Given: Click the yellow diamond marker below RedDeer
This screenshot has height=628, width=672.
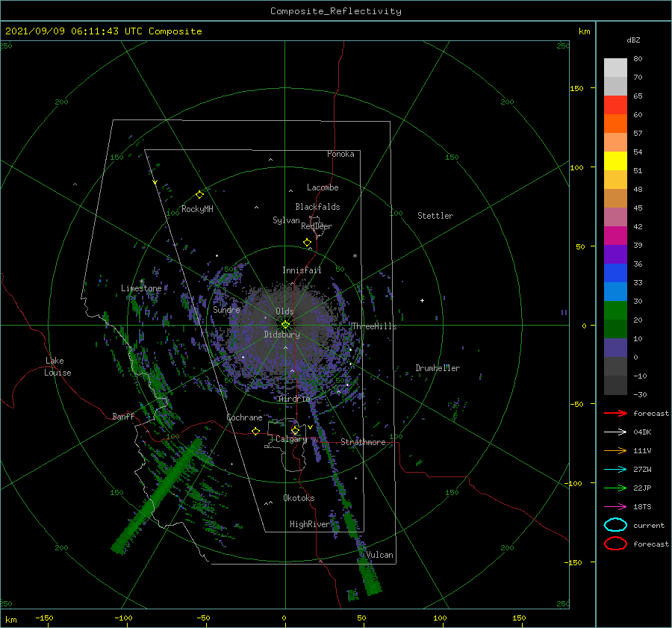Looking at the screenshot, I should click(307, 243).
